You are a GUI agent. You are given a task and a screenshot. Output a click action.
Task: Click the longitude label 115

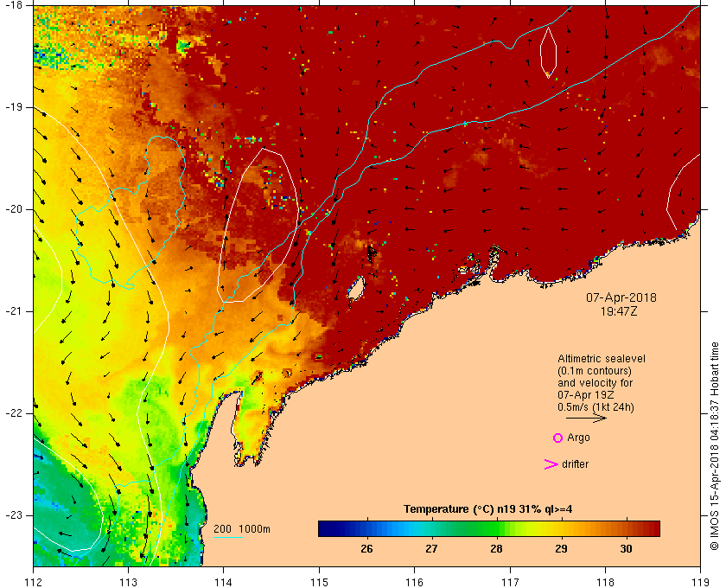click(319, 582)
